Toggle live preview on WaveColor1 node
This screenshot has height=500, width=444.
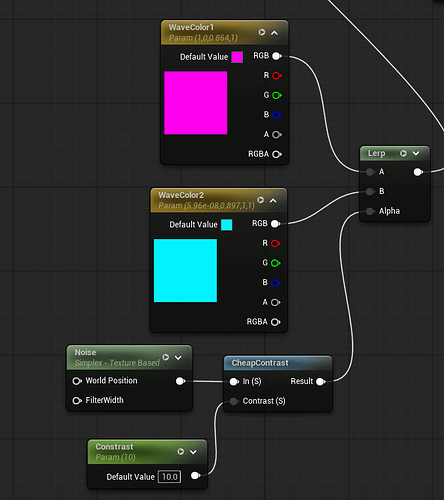tap(262, 32)
